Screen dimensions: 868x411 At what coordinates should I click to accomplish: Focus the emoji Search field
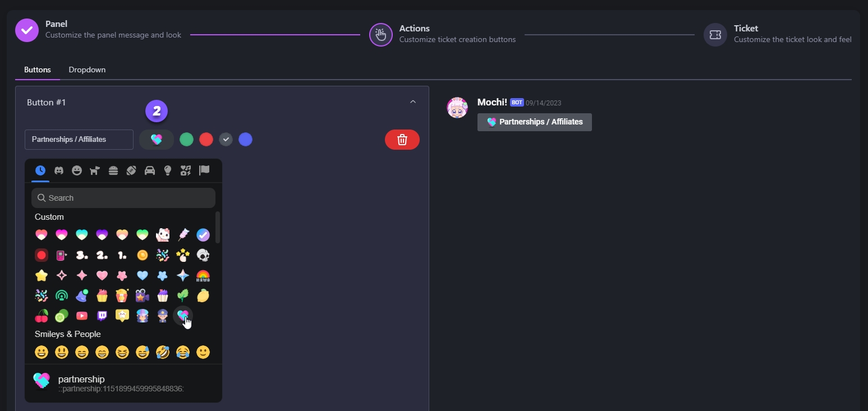[123, 198]
